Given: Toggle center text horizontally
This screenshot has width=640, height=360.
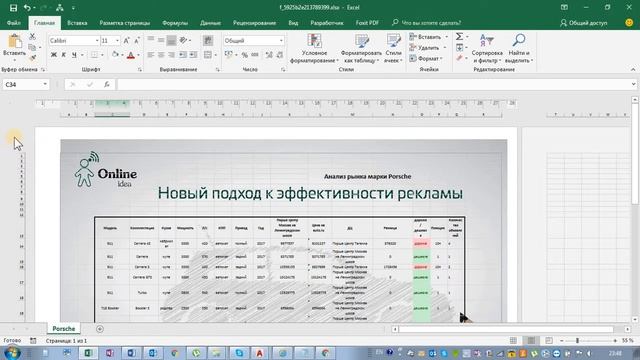Looking at the screenshot, I should [161, 55].
